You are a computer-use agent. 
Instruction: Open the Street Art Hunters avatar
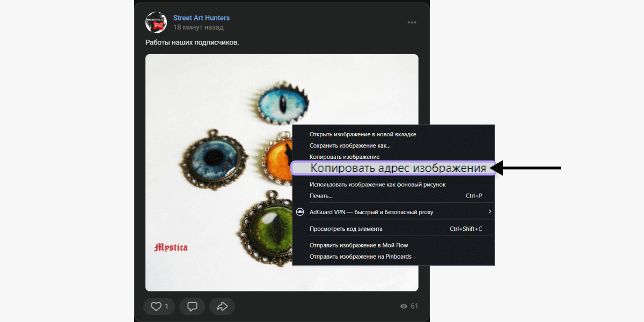156,22
